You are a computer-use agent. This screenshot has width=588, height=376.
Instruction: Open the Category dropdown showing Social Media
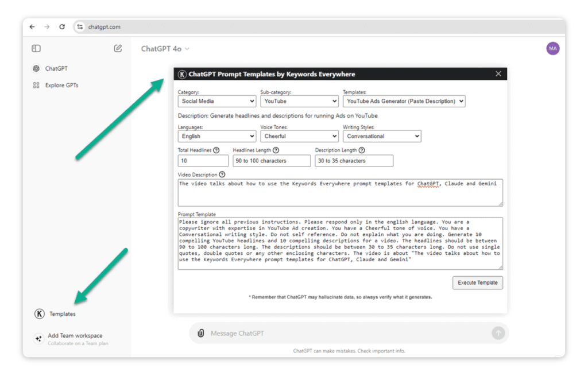[x=217, y=101]
